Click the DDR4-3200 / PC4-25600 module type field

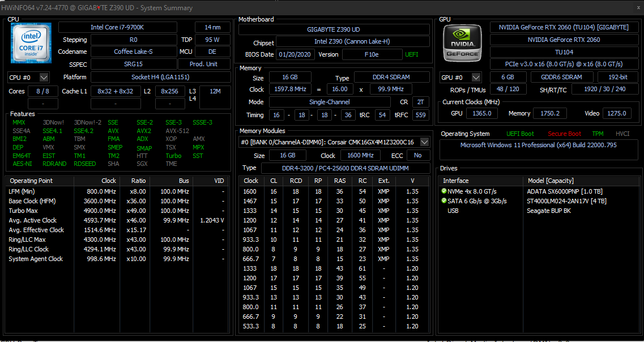point(345,168)
